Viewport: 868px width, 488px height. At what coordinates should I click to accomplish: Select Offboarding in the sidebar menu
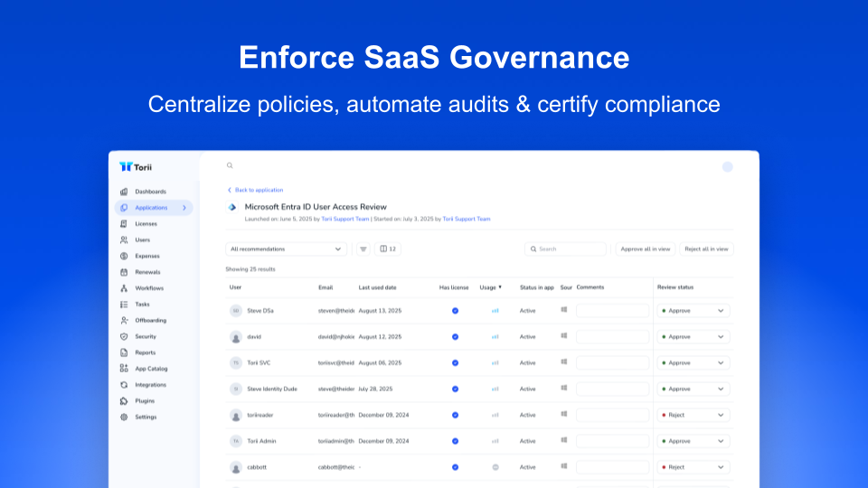click(150, 321)
